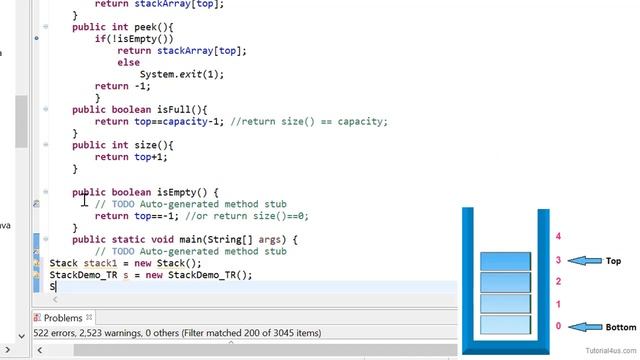The height and width of the screenshot is (360, 640).
Task: Click the 'public boolean isEmpty() {' declaration
Action: coord(145,192)
